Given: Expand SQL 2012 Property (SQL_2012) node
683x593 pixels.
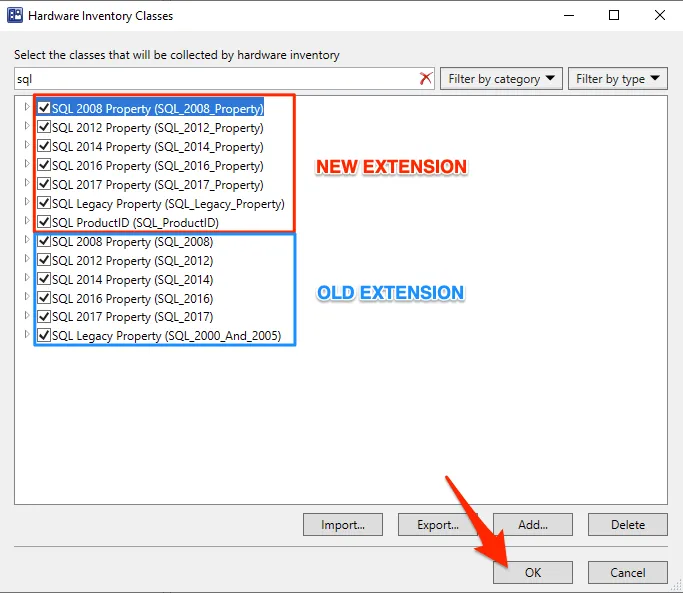Looking at the screenshot, I should (x=27, y=259).
